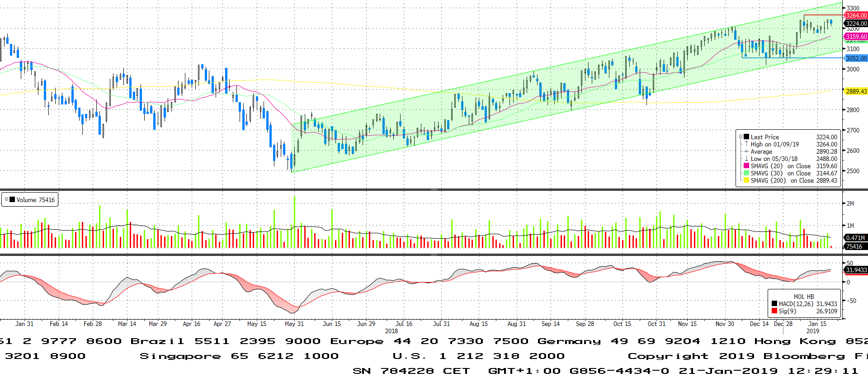Click the black Last Price swatch

click(746, 137)
